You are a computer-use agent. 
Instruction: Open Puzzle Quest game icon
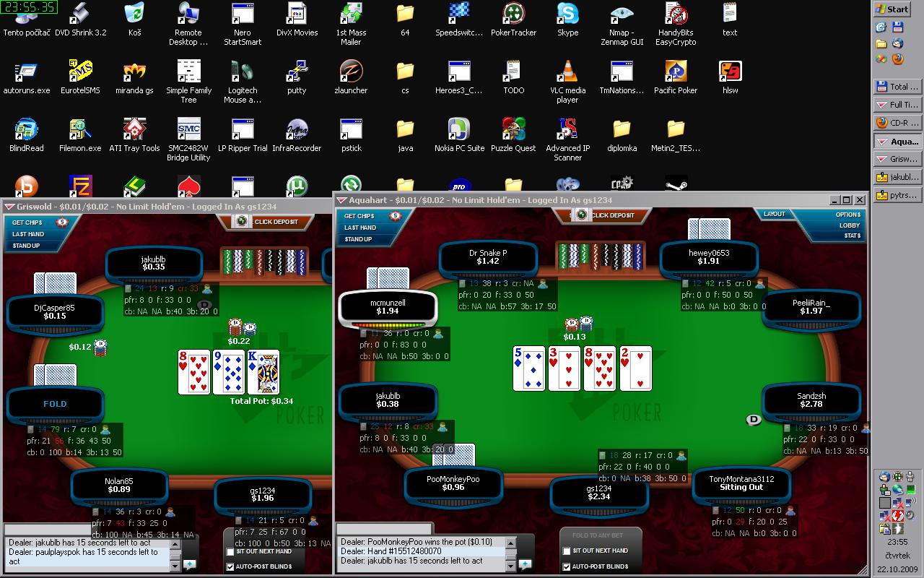[513, 135]
